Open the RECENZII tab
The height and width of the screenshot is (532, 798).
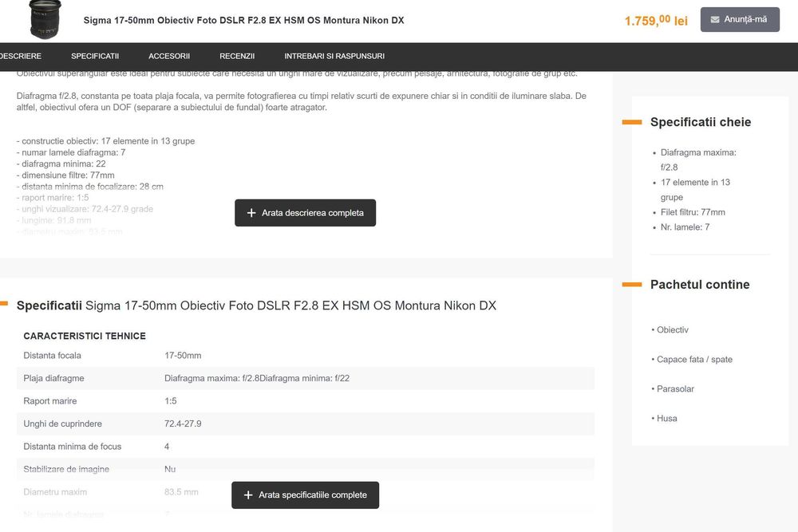[x=237, y=56]
